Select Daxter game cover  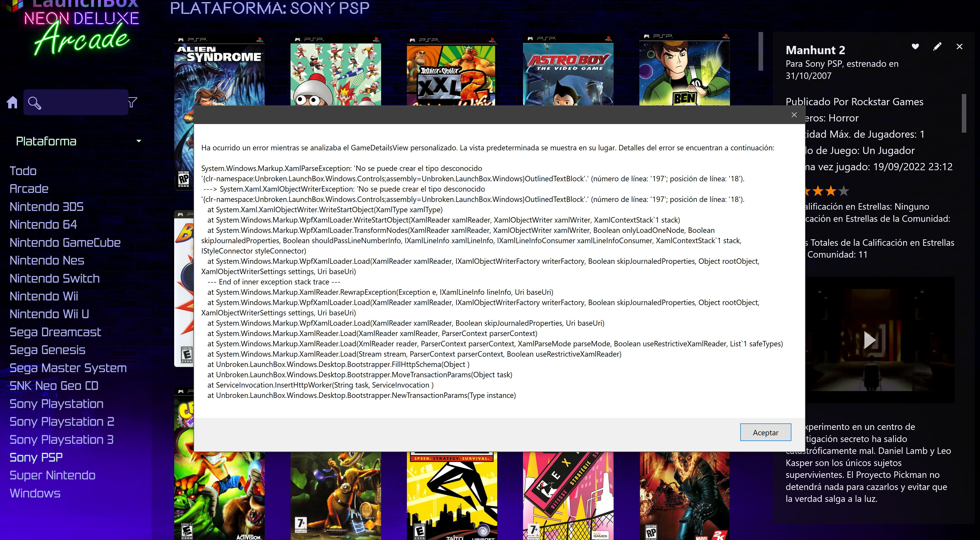[x=335, y=495]
